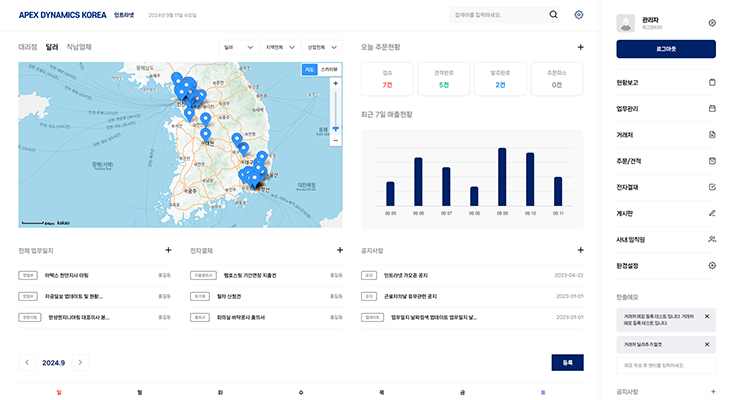Click the 09.06 sales bar
The width and height of the screenshot is (730, 400).
[x=418, y=182]
